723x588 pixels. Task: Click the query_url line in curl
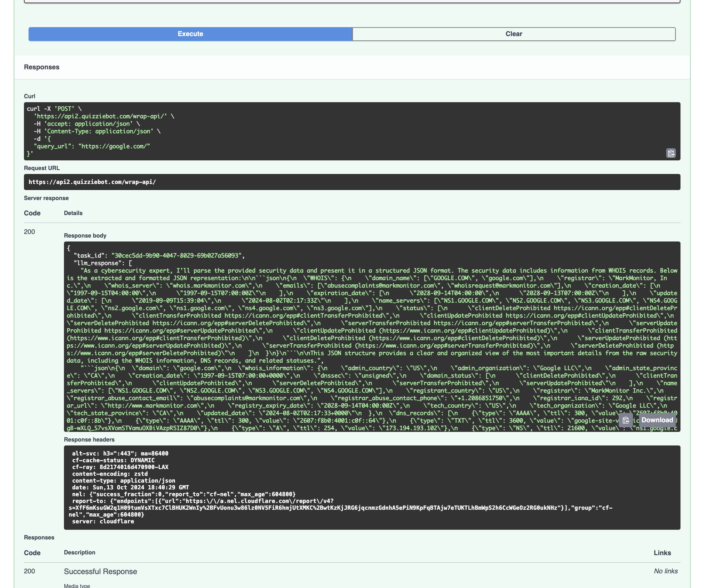coord(92,146)
